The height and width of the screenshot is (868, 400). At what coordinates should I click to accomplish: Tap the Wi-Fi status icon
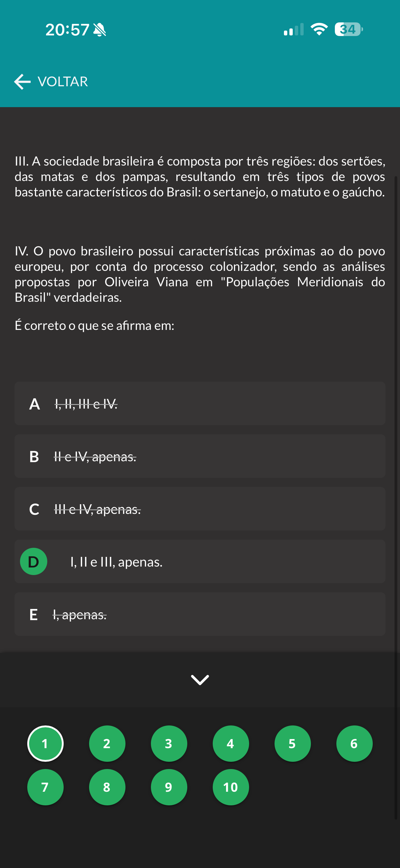[x=319, y=29]
